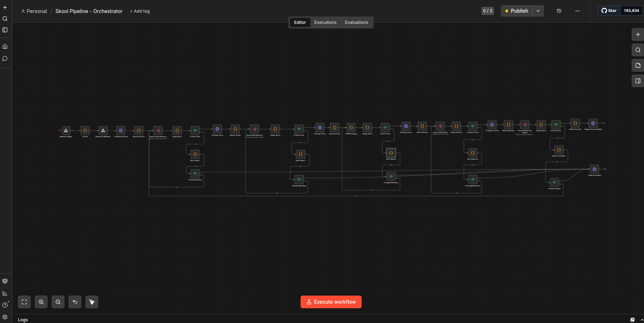Screen dimensions: 644x323
Task: Click the tidy up workflow broom icon
Action: pos(92,302)
